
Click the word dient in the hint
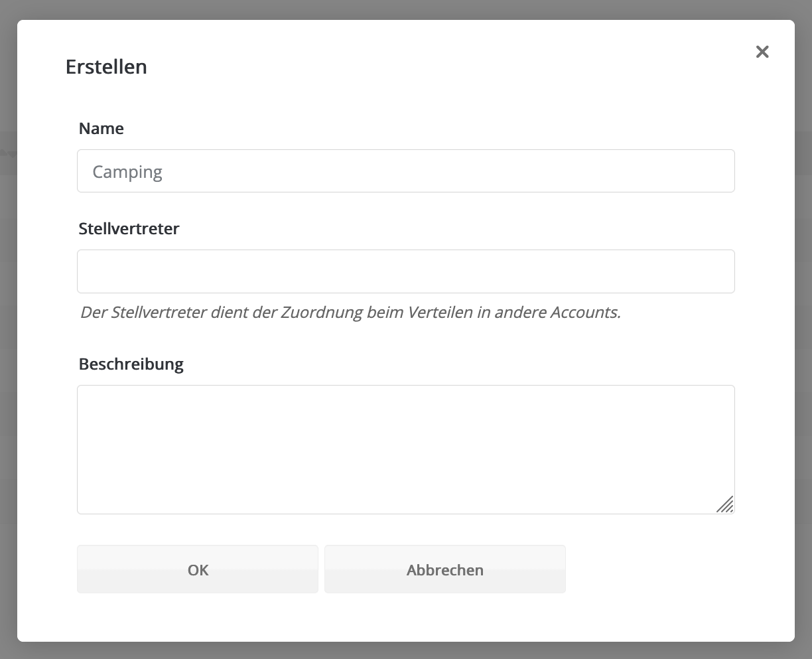click(230, 313)
